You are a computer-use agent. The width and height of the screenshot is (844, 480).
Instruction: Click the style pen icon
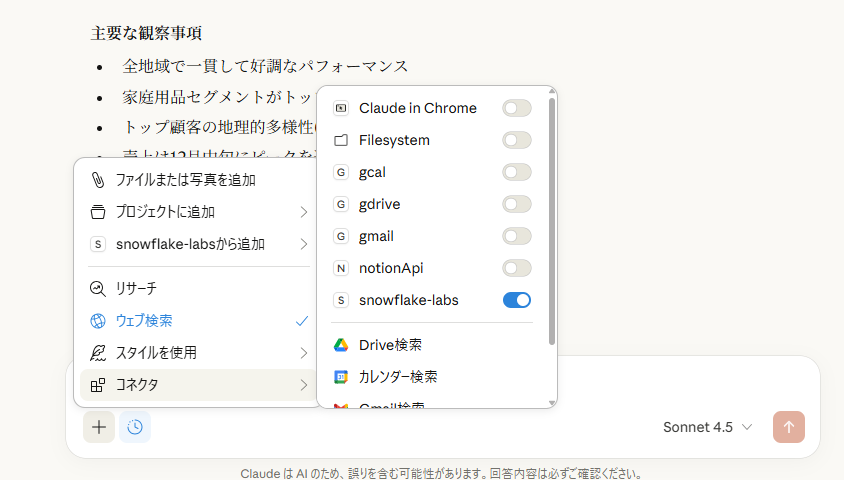tap(97, 353)
